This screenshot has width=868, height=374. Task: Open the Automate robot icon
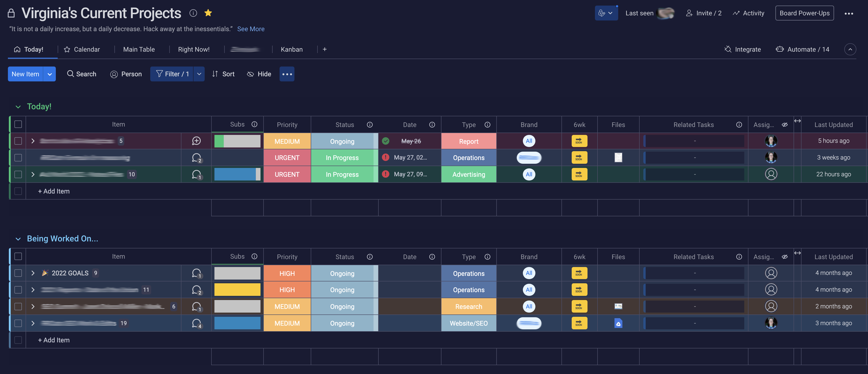[779, 49]
